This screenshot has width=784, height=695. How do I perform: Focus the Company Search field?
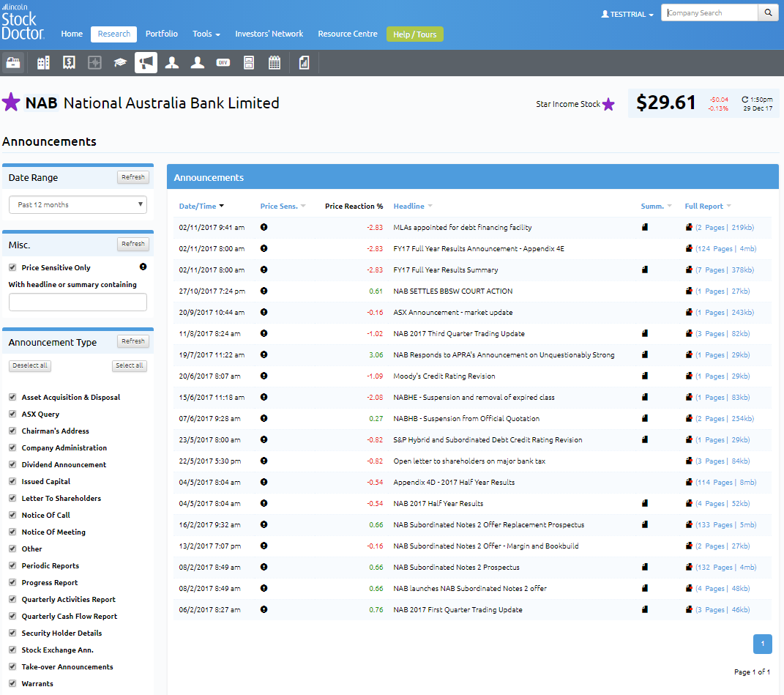(x=709, y=13)
